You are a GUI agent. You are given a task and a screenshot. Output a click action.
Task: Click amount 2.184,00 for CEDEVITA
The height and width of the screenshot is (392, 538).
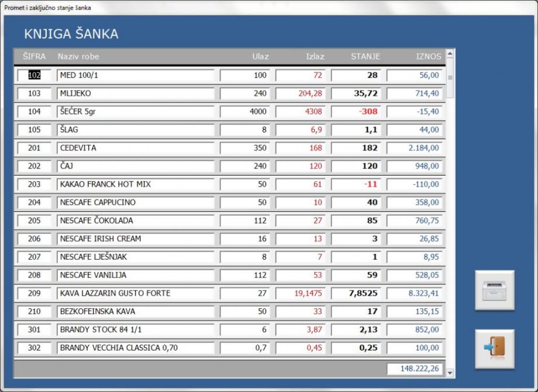pyautogui.click(x=415, y=148)
